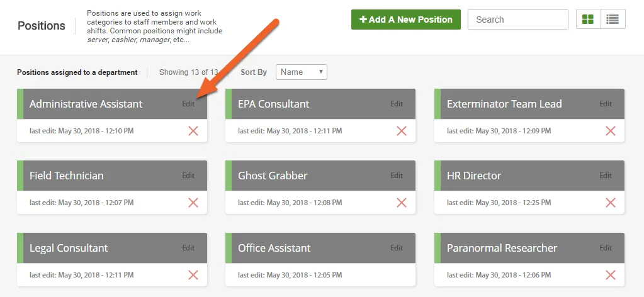Click Add A New Position button
This screenshot has height=297, width=644.
point(406,20)
